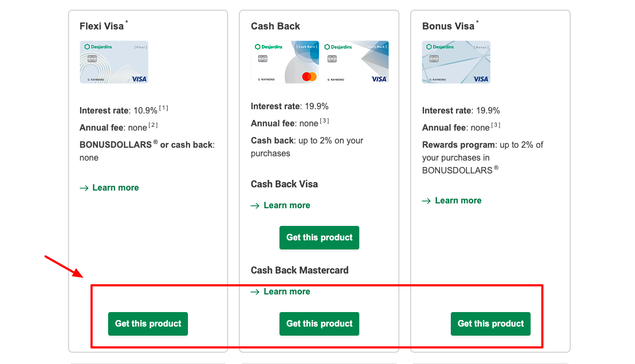Viewport: 635px width, 364px height.
Task: Open footnote 1 next to Flexi Visa's interest rate
Action: [x=162, y=107]
